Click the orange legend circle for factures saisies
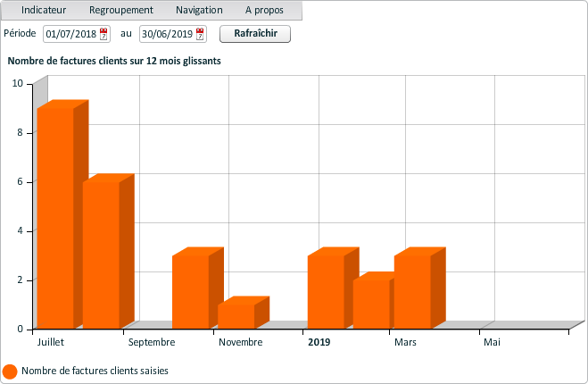This screenshot has height=384, width=588. (10, 371)
